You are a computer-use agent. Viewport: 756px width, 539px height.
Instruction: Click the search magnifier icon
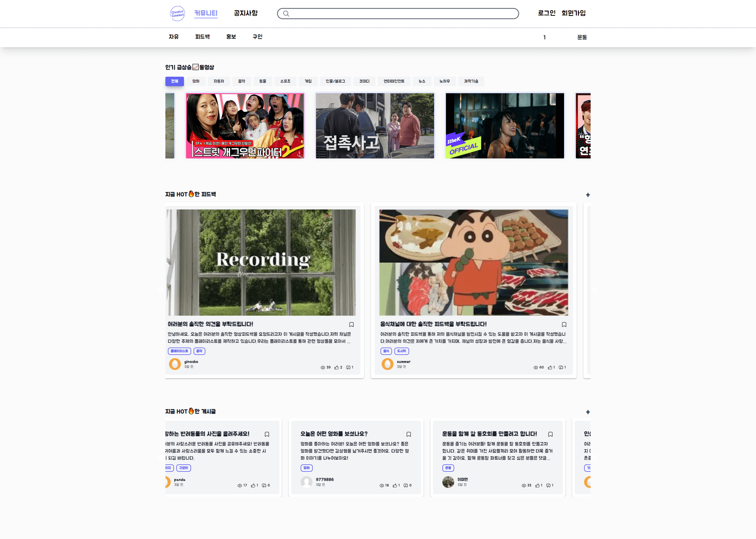286,14
